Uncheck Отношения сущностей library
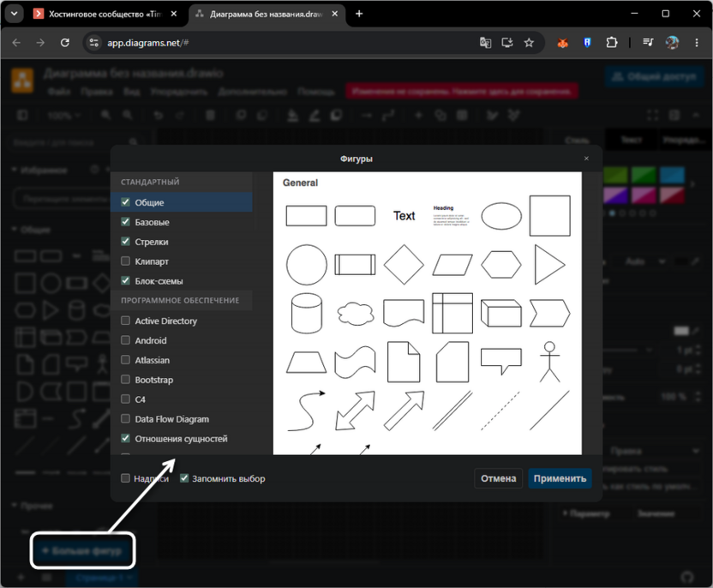This screenshot has width=713, height=588. (x=125, y=438)
